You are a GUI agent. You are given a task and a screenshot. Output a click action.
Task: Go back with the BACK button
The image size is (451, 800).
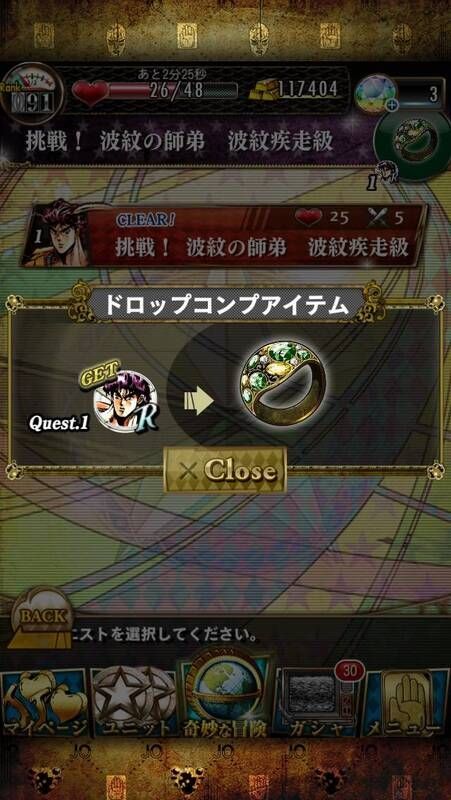(x=42, y=617)
